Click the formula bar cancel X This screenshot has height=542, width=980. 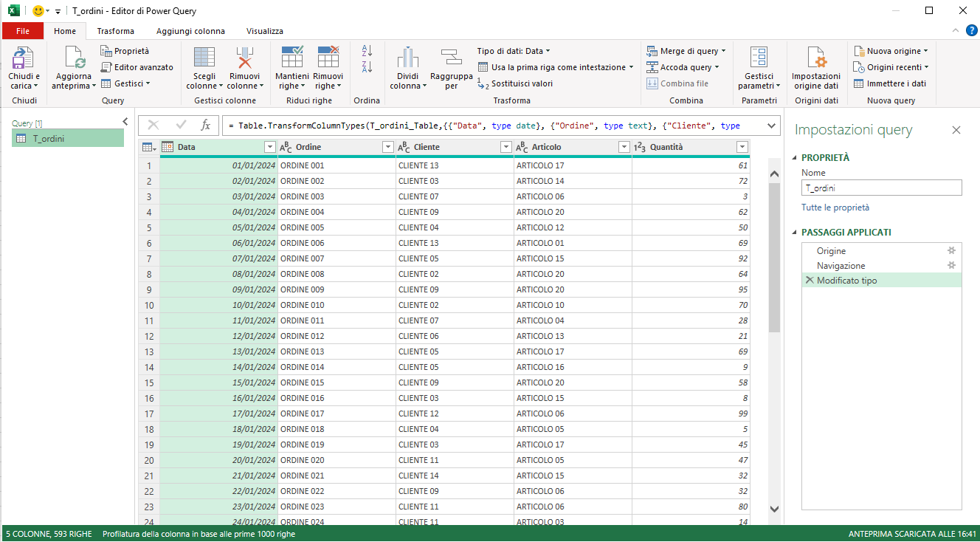(153, 126)
